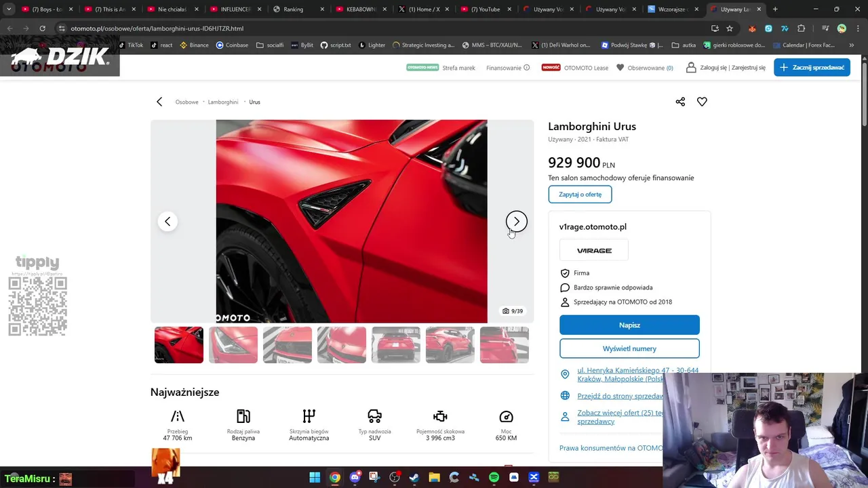
Task: Expand hidden bookmarks overflow chevron
Action: (x=851, y=45)
